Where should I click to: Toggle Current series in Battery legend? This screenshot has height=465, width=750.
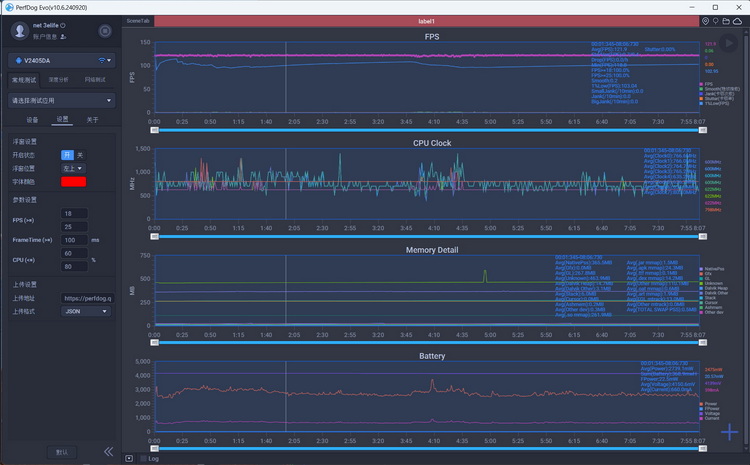pos(709,418)
